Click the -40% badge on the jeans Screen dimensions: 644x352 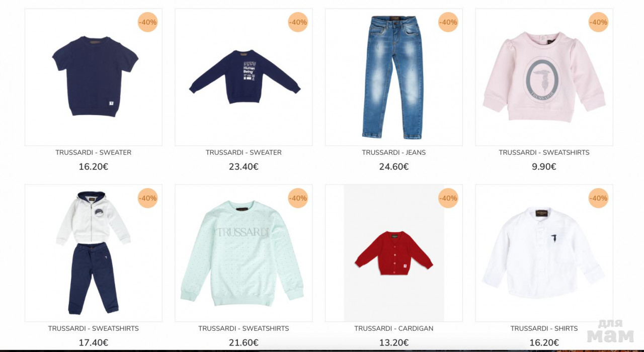point(448,22)
